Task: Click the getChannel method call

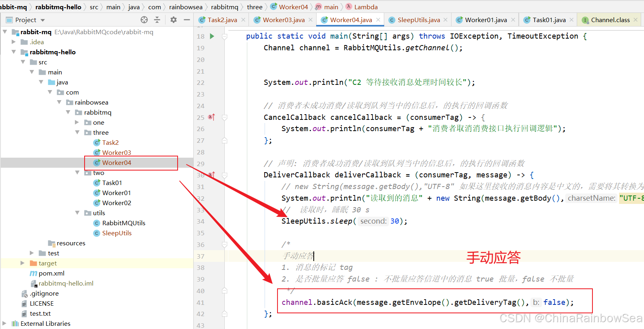Action: [427, 48]
